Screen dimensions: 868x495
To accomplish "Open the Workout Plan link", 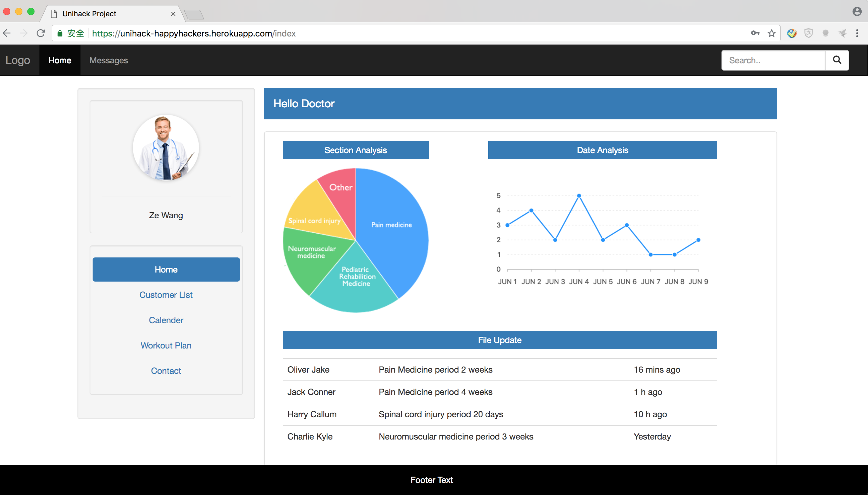I will [x=166, y=345].
